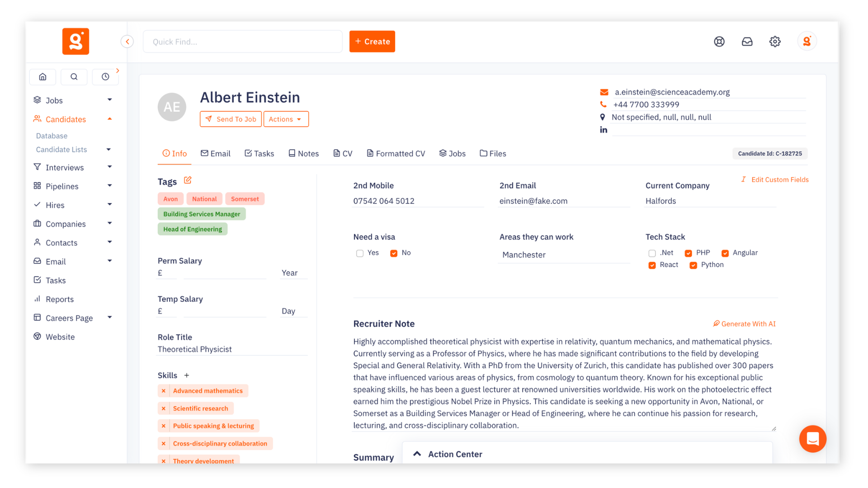868x488 pixels.
Task: Collapse the Candidates sidebar menu arrow
Action: coord(109,119)
